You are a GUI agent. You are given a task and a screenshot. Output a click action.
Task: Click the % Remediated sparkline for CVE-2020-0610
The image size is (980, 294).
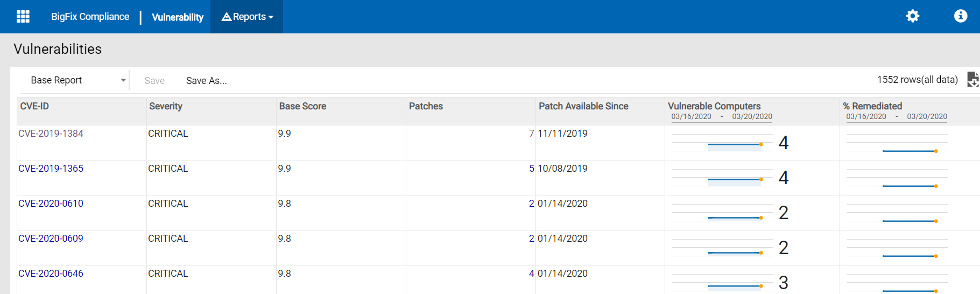(897, 214)
